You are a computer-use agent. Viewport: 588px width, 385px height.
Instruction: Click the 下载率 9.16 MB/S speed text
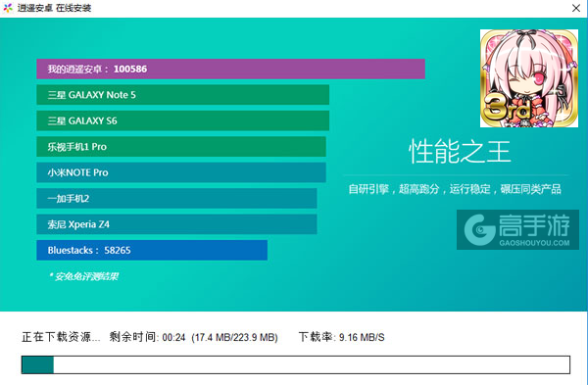[x=342, y=337]
